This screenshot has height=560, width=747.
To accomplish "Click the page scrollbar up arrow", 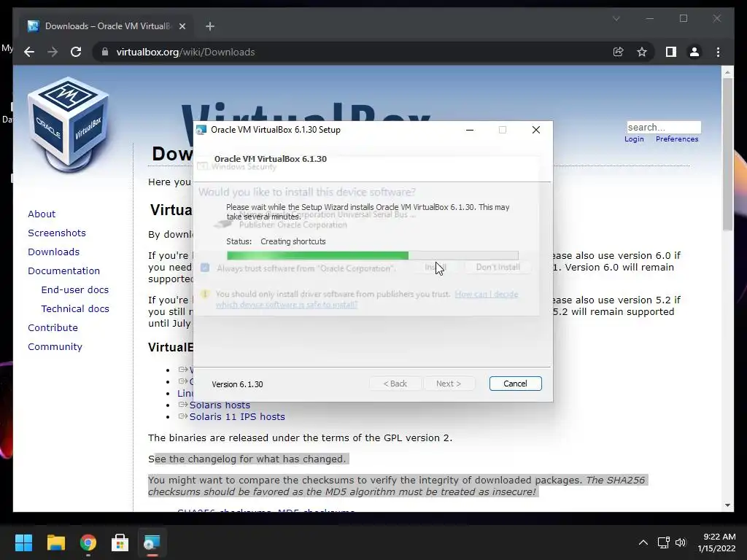I will [727, 72].
